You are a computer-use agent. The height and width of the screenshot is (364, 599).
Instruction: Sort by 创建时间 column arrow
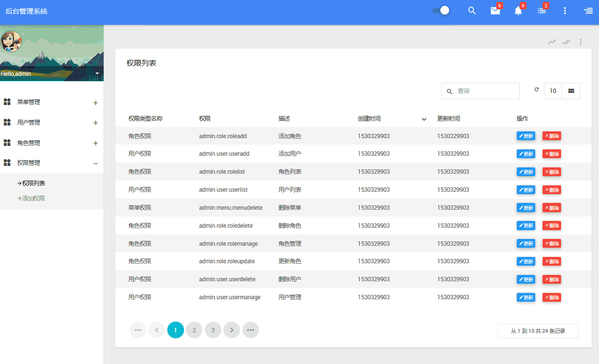click(424, 119)
